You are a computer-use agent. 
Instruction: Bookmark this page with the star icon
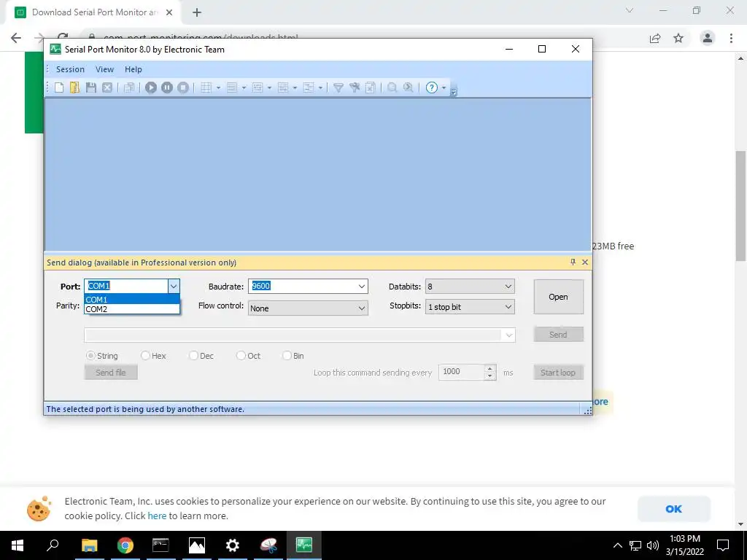click(678, 38)
